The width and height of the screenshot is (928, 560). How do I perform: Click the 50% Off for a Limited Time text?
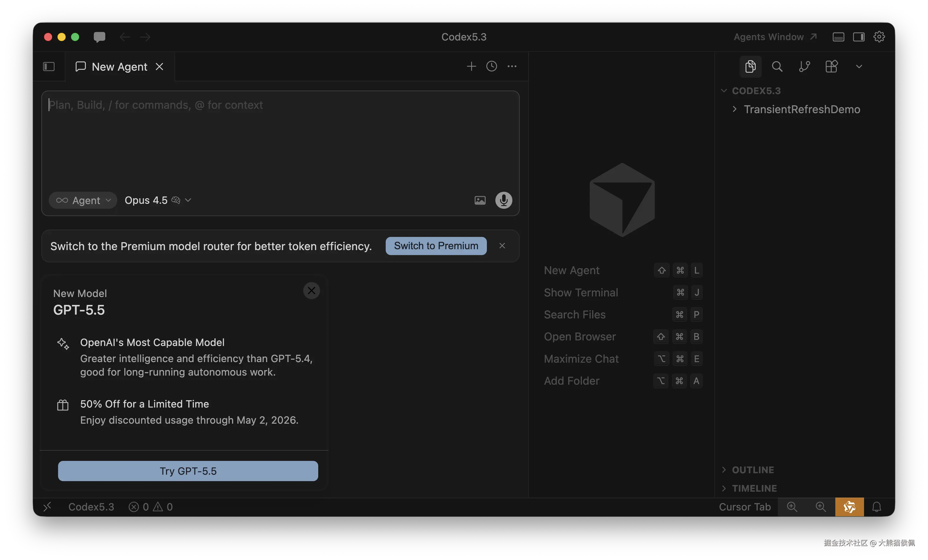pos(145,404)
